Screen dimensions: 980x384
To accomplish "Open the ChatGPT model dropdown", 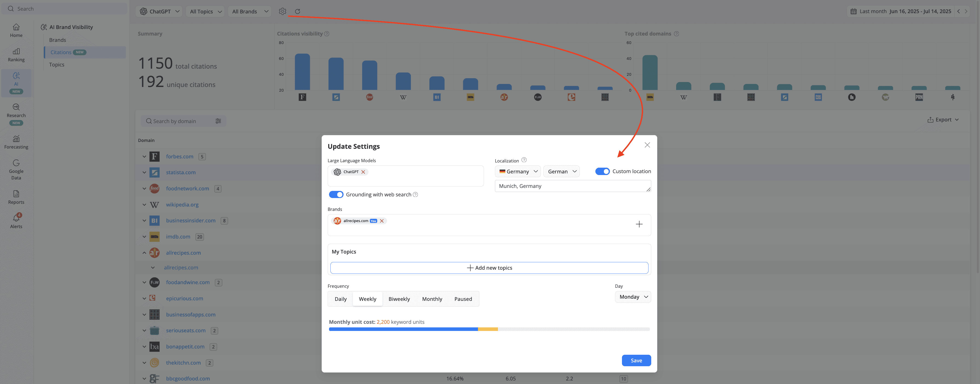I will 159,11.
